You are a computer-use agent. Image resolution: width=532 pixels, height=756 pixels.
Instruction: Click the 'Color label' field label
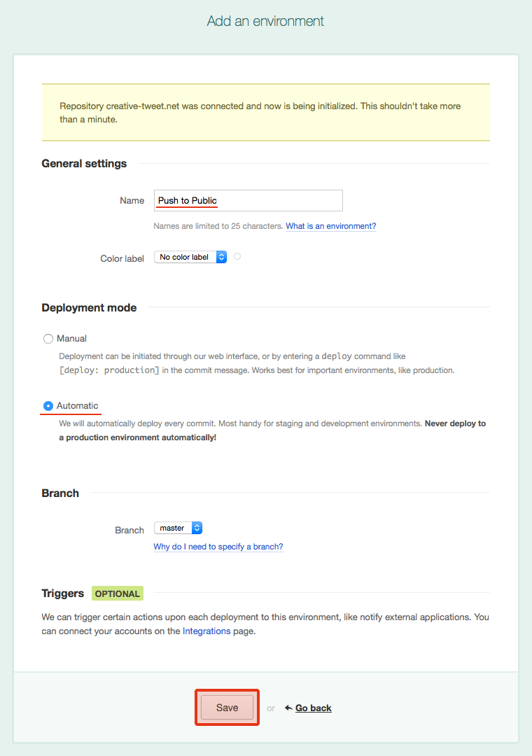[x=122, y=258]
